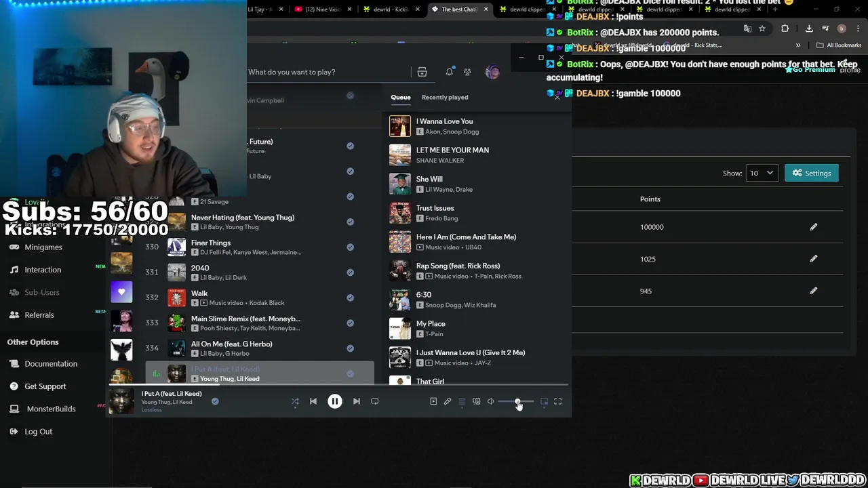
Task: Pause the currently playing song
Action: coord(335,401)
